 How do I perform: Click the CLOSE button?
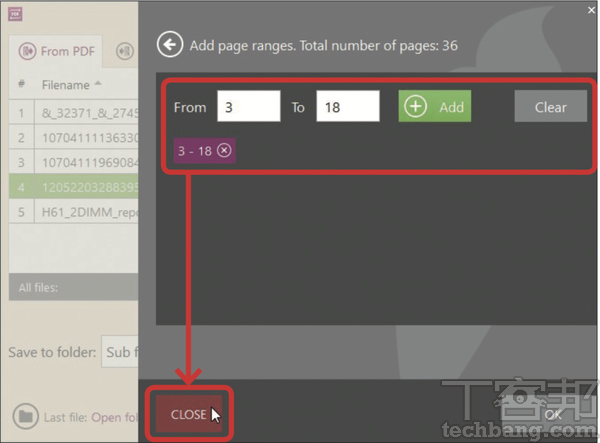[x=189, y=414]
